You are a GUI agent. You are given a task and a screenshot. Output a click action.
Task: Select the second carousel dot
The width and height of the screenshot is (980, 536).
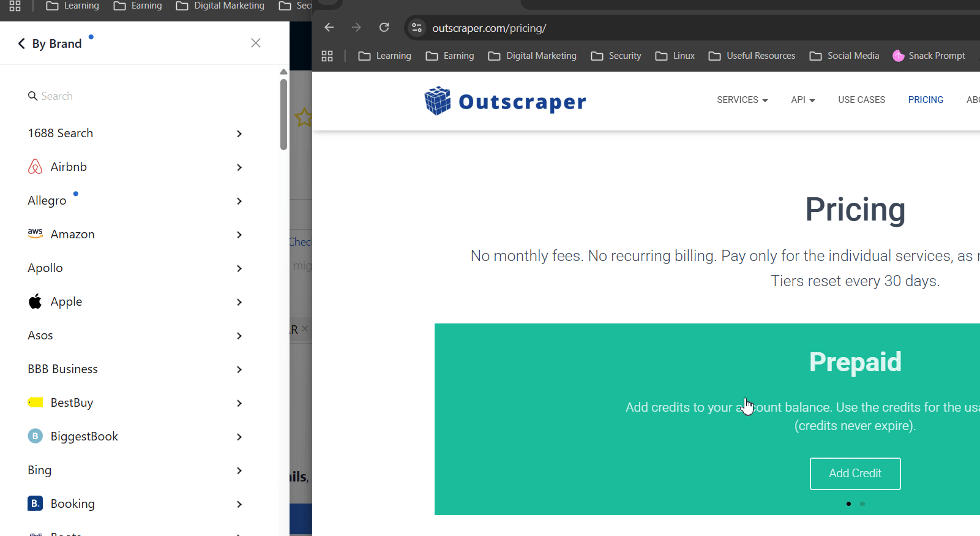tap(862, 504)
